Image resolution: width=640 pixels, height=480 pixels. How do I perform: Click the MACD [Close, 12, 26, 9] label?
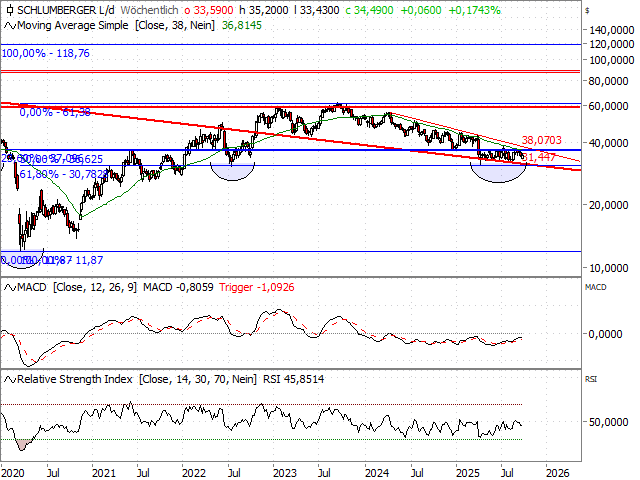(x=77, y=287)
